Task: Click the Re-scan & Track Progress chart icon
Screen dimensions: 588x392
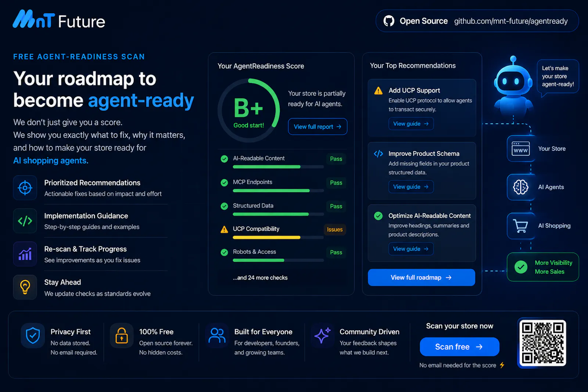Action: [x=25, y=254]
